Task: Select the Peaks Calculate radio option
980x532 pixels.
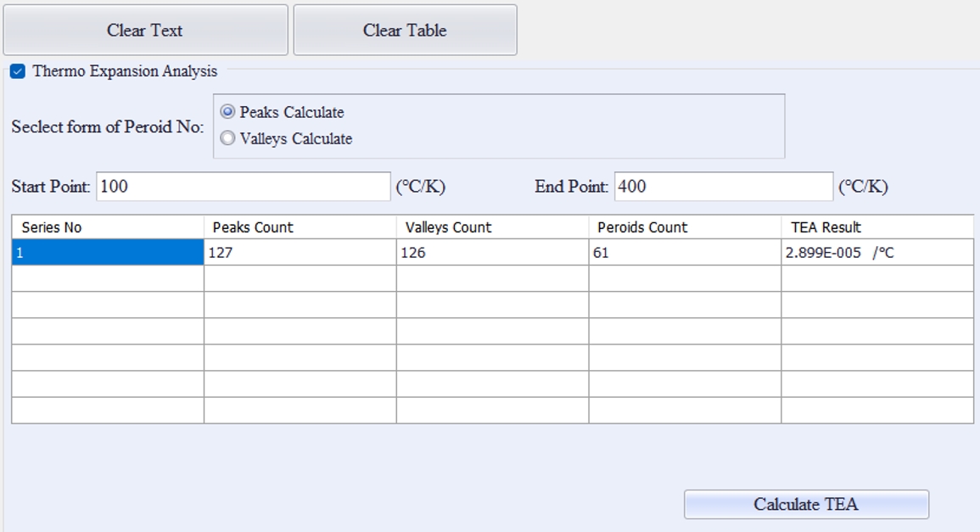Action: pyautogui.click(x=228, y=112)
